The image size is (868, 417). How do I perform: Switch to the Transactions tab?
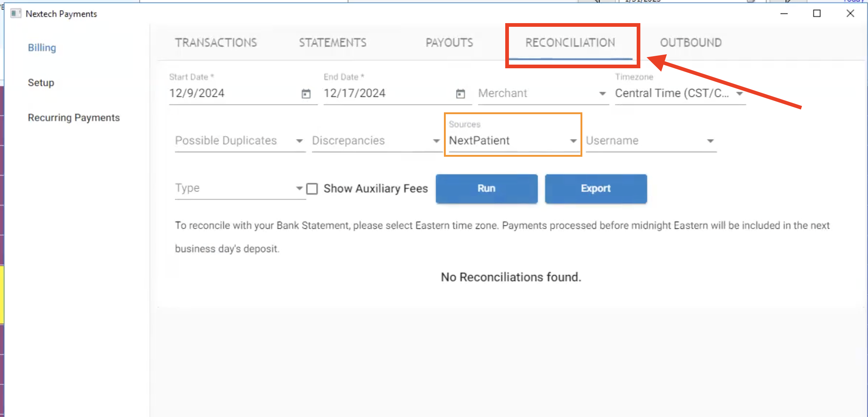[x=216, y=43]
